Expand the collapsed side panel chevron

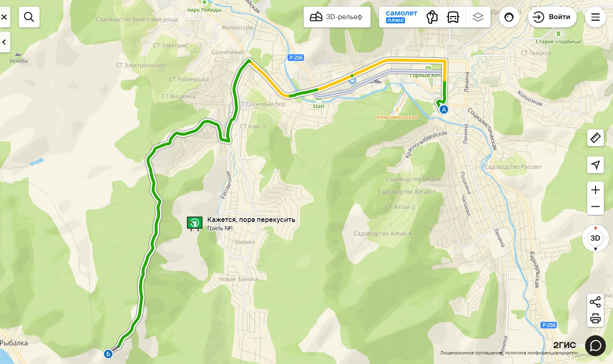pyautogui.click(x=4, y=42)
